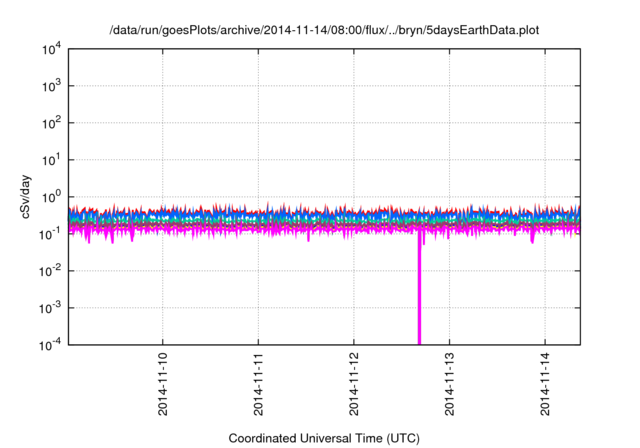The height and width of the screenshot is (448, 640).
Task: Click the 10^-2 y-axis tick label
Action: (51, 271)
